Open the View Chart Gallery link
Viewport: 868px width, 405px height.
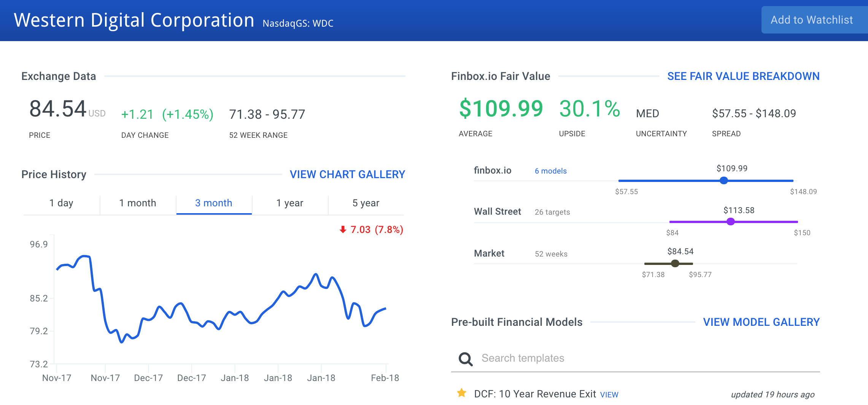[347, 174]
